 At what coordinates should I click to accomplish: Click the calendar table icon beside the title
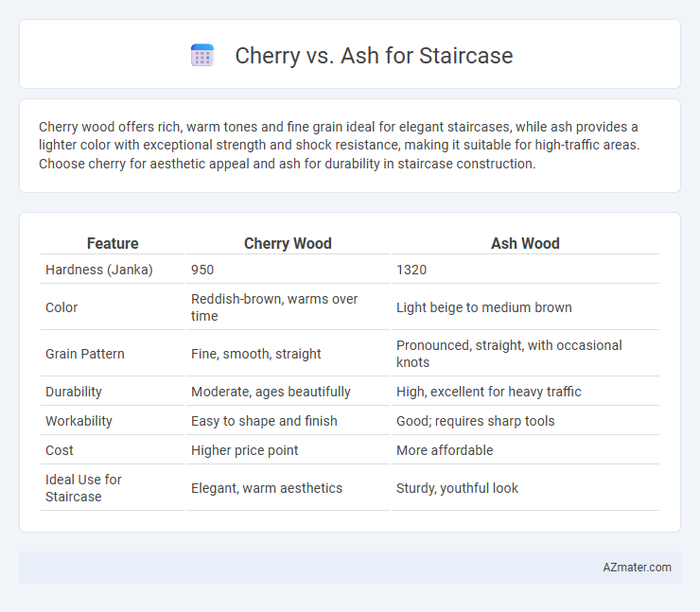(x=202, y=56)
